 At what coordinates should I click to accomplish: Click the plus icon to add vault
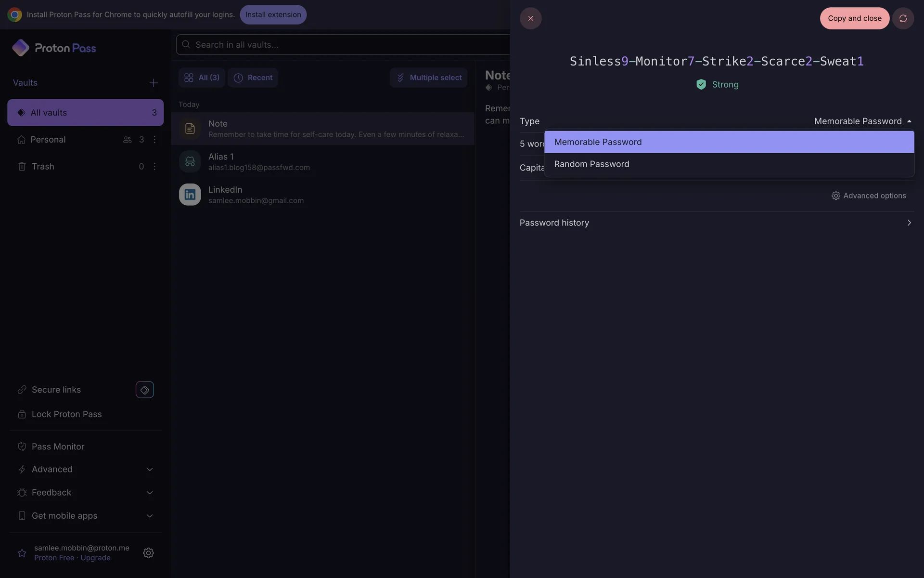tap(154, 83)
